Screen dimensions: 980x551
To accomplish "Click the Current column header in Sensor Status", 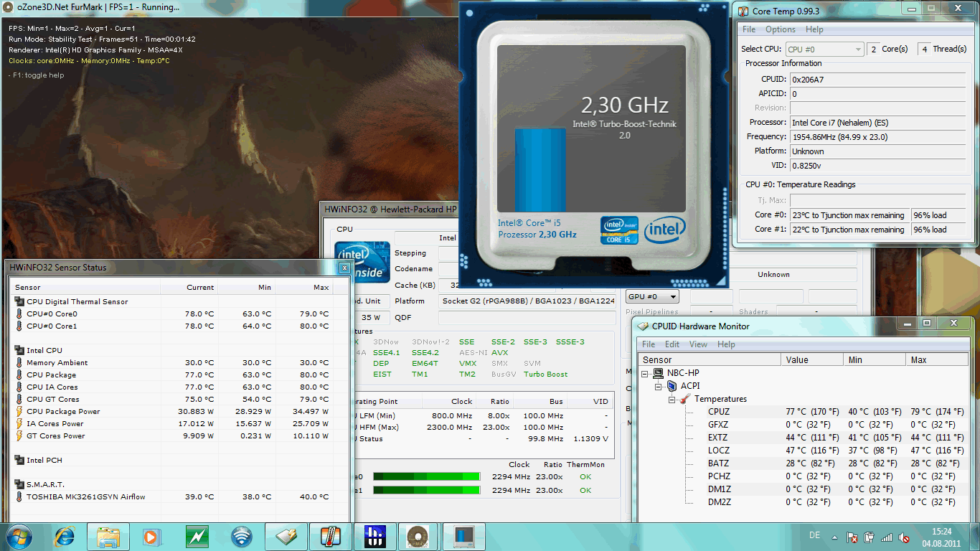I will pos(189,287).
